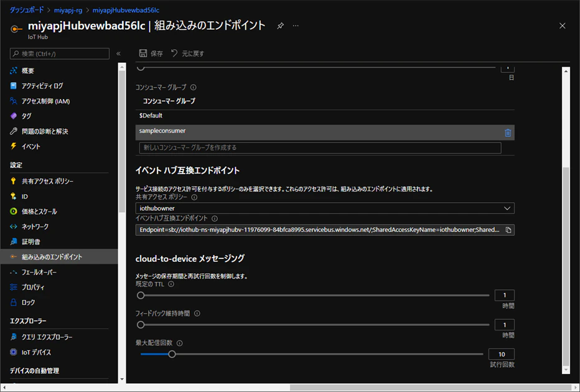Click the 新しいコンシューマー グループを作成する input field

320,147
